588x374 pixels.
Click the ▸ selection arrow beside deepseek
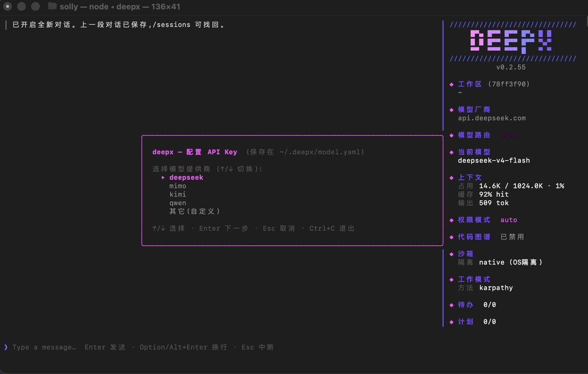point(163,177)
